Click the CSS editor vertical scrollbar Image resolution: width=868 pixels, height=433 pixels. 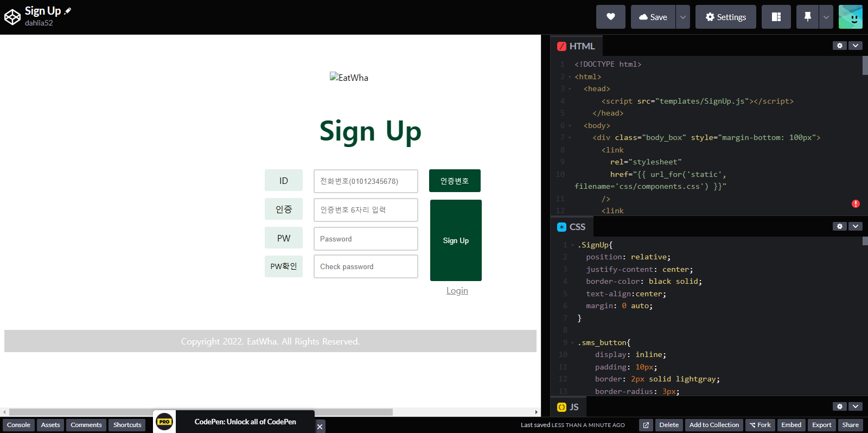pyautogui.click(x=865, y=240)
